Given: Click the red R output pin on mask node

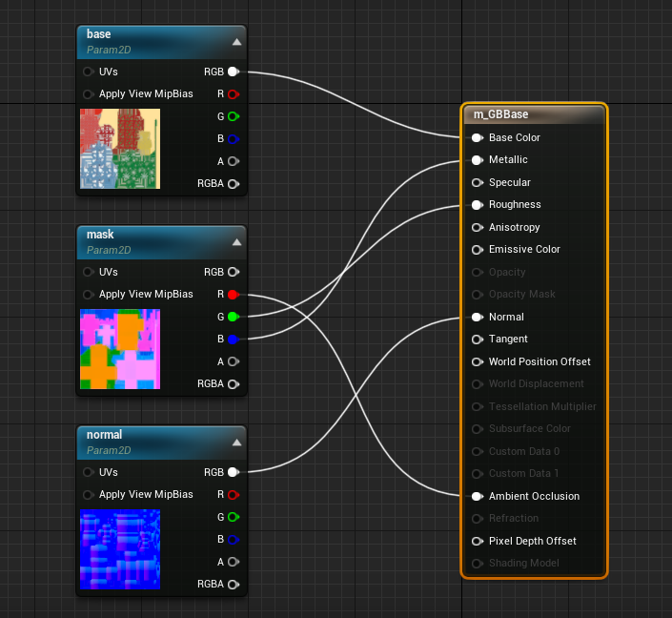Looking at the screenshot, I should (x=234, y=294).
